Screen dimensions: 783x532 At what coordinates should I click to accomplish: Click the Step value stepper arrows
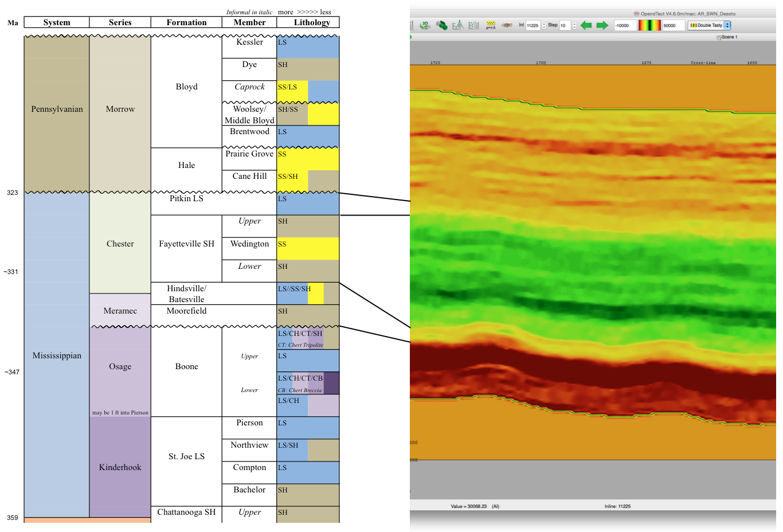click(x=574, y=25)
